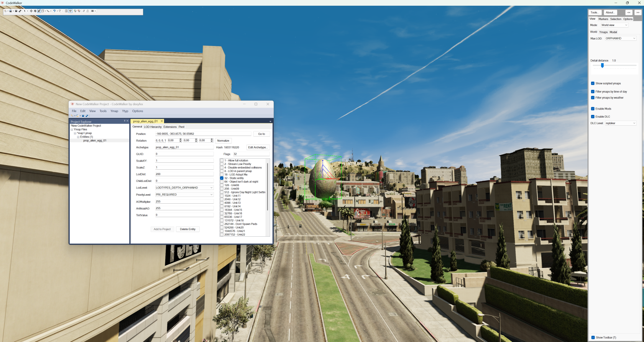
Task: Click the 3D camera mode toolbar button
Action: [x=92, y=11]
